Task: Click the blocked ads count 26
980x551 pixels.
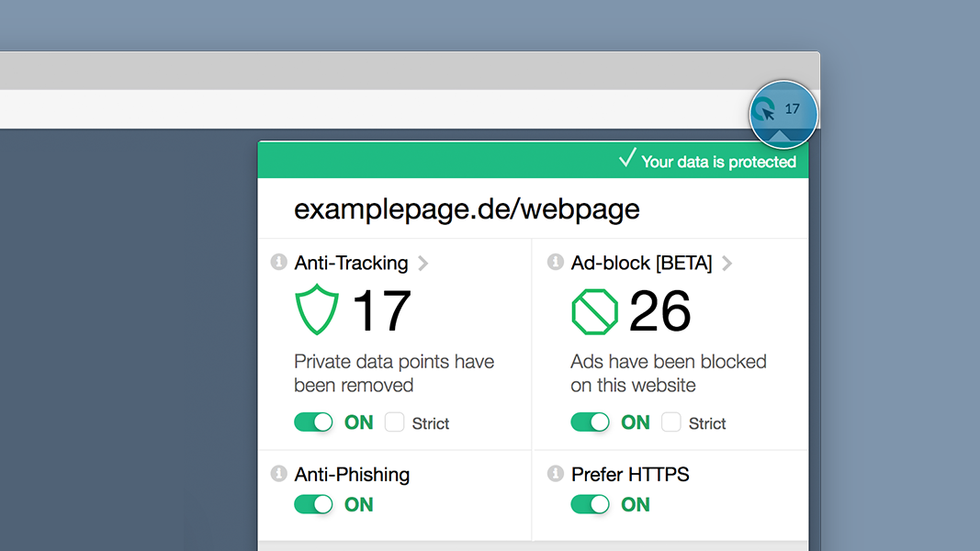Action: 660,310
